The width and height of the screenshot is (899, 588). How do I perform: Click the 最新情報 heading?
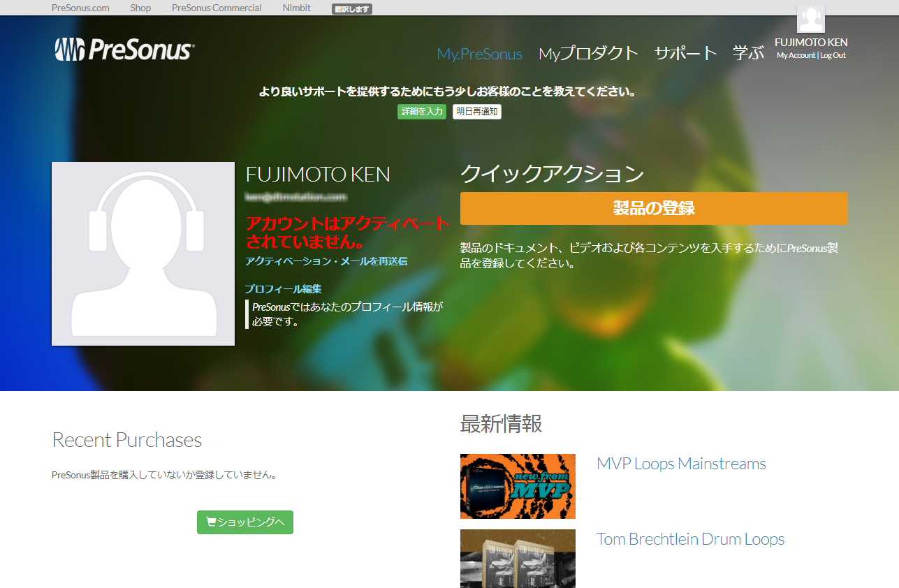click(x=501, y=423)
